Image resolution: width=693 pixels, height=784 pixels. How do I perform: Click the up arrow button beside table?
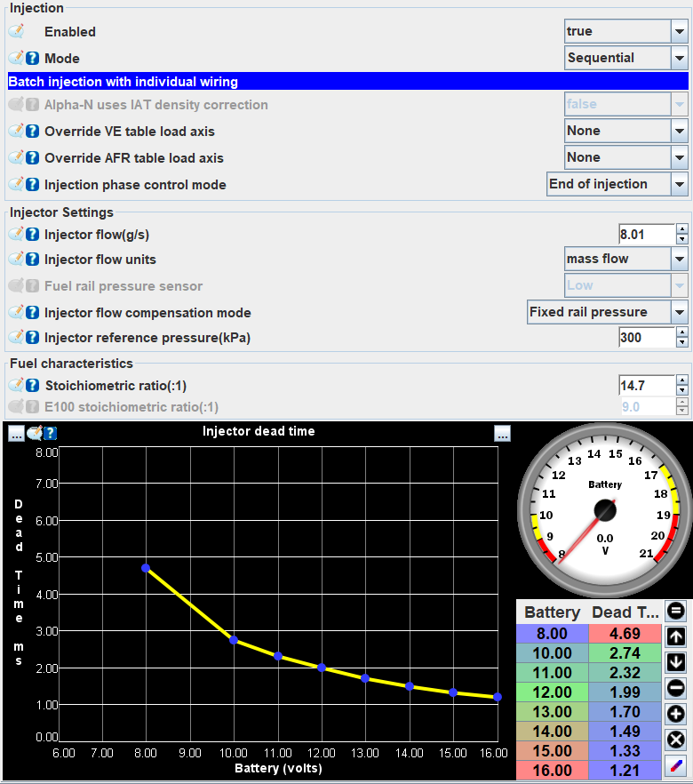point(676,636)
